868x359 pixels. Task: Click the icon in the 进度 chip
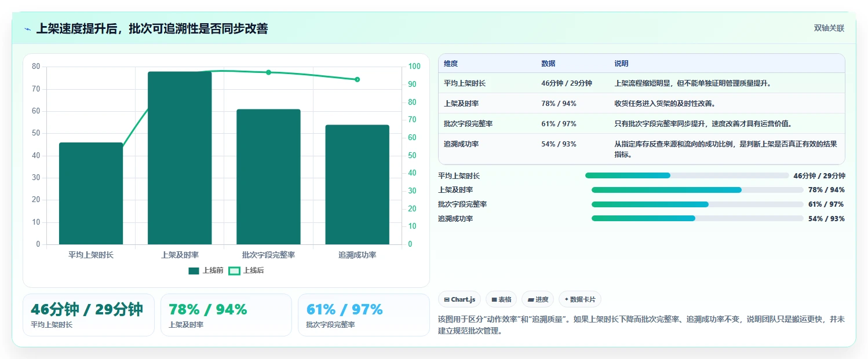pyautogui.click(x=530, y=300)
